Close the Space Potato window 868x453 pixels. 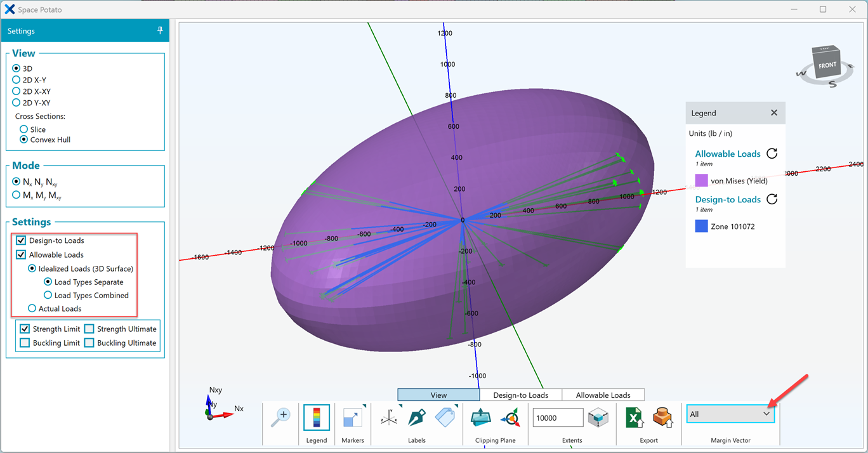pyautogui.click(x=852, y=10)
